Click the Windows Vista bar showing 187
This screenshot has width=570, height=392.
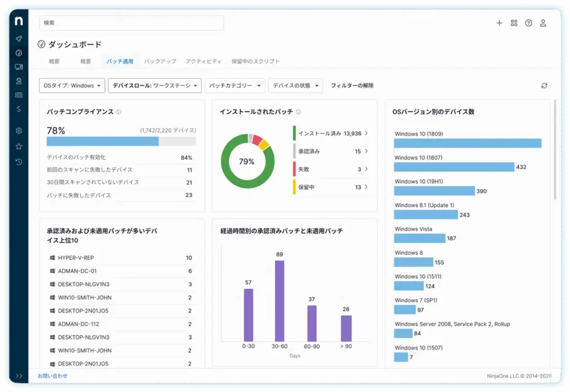[420, 239]
